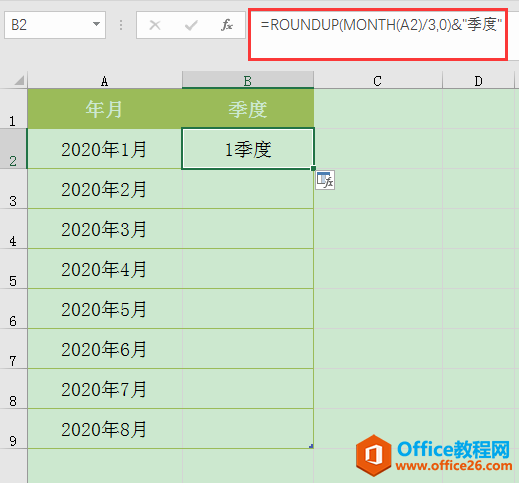Viewport: 519px width, 483px height.
Task: Click cell 2020年4月
Action: coord(105,269)
